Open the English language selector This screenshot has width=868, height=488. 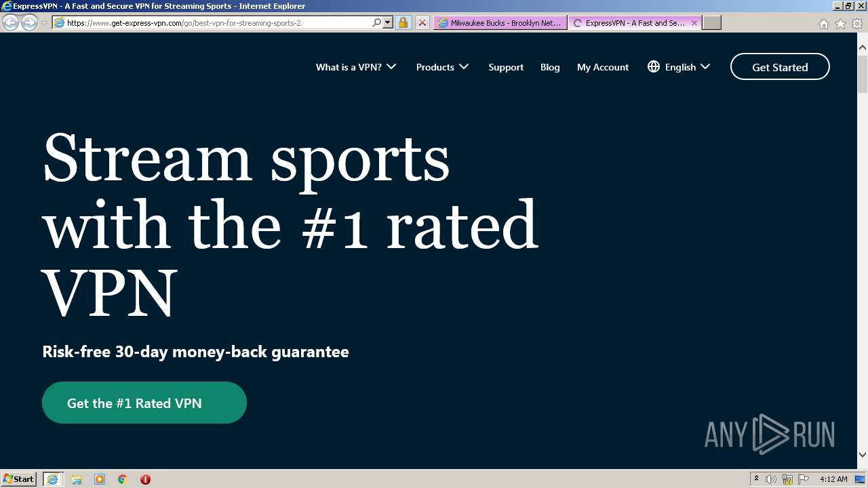(x=679, y=67)
